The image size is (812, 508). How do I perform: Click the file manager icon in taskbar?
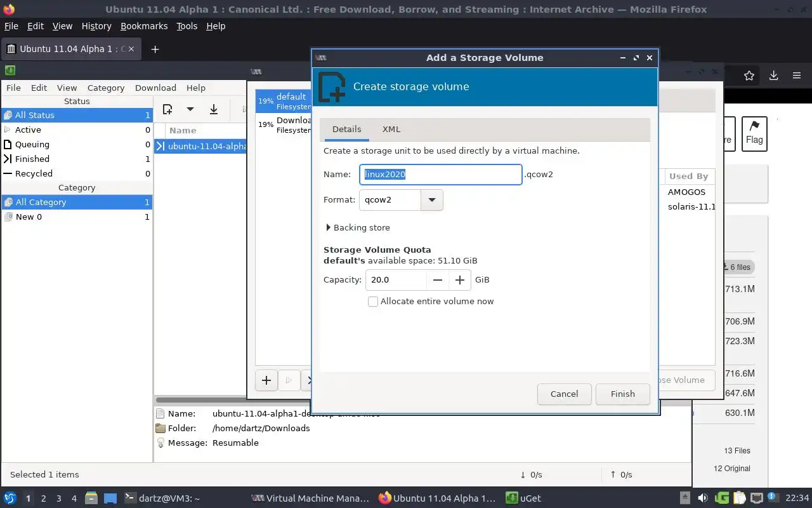(91, 498)
